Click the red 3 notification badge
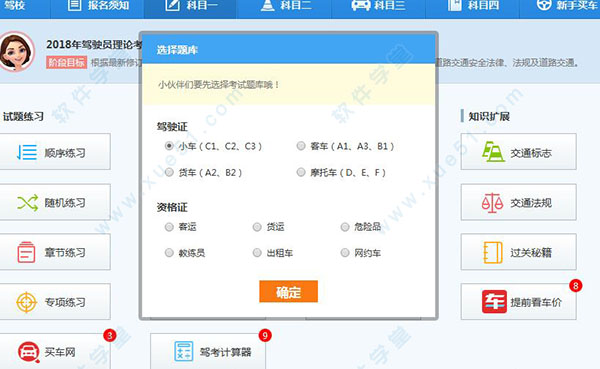This screenshot has height=369, width=600. pos(109,336)
